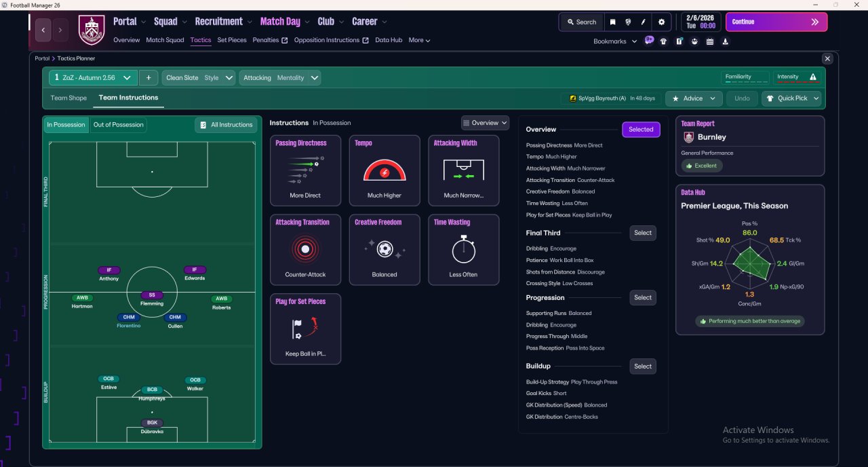
Task: Select the BGK Dúbravka player on pitch
Action: click(152, 427)
